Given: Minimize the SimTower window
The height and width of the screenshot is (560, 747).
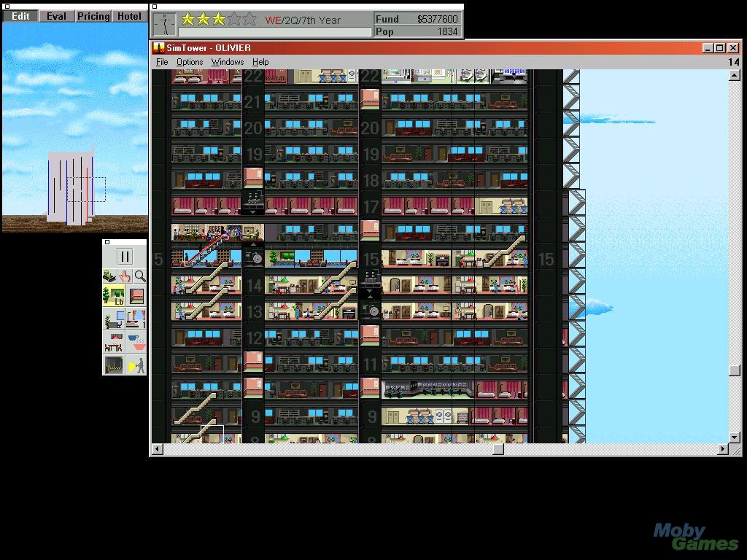Looking at the screenshot, I should (x=708, y=47).
